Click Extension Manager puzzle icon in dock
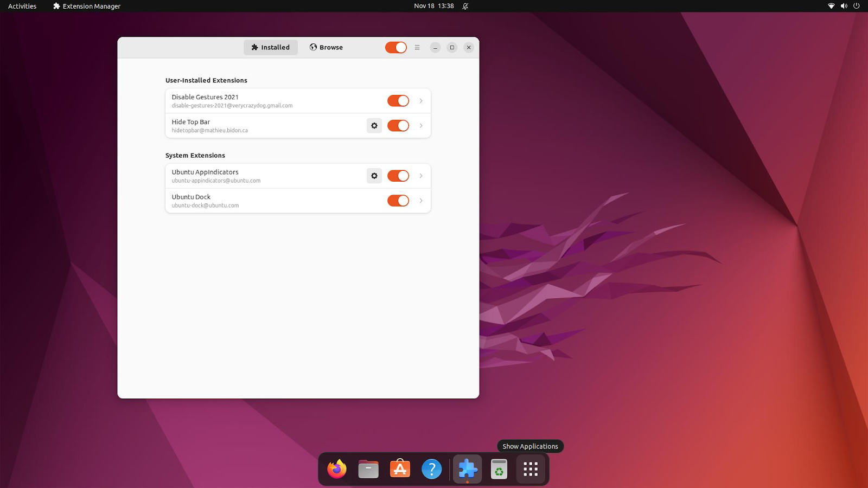868x488 pixels. click(468, 469)
